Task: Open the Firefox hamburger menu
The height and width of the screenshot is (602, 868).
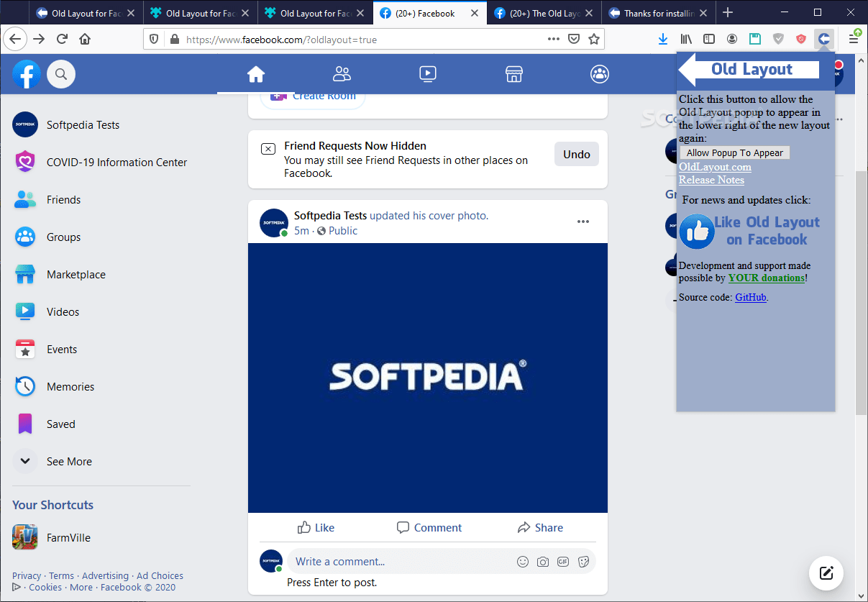Action: click(x=854, y=39)
